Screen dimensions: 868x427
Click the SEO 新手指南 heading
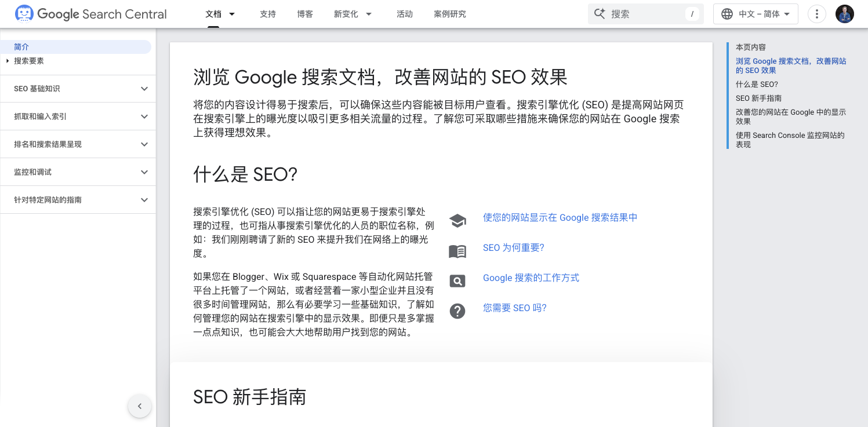click(x=250, y=397)
